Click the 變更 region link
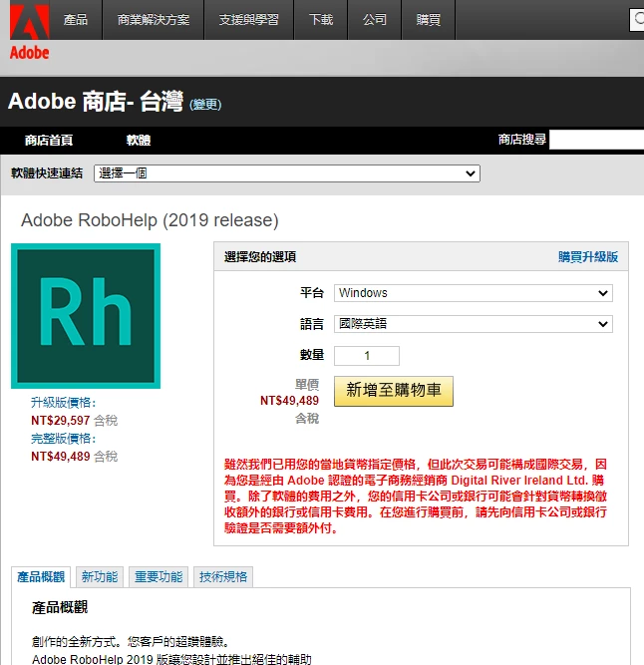 [x=205, y=105]
